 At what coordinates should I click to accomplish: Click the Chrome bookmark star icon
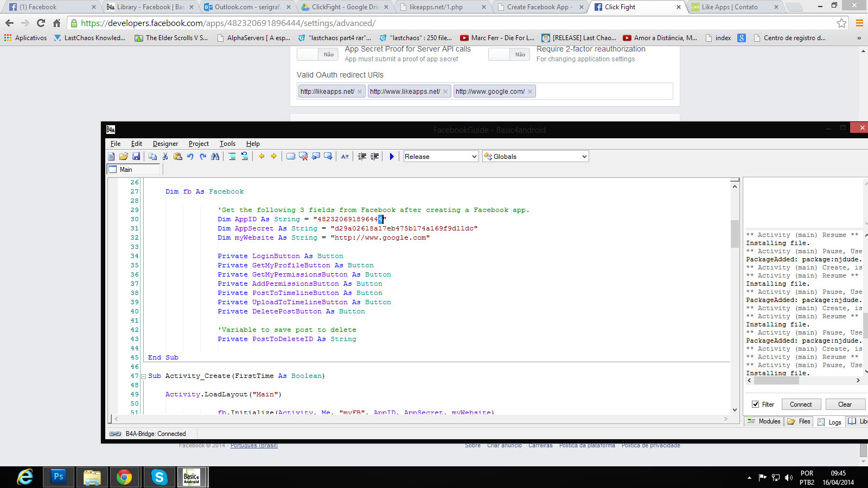[x=841, y=23]
